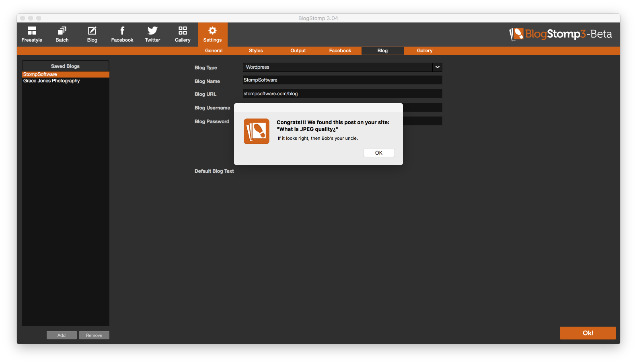637x364 pixels.
Task: Click the Blog Username field
Action: click(x=422, y=107)
